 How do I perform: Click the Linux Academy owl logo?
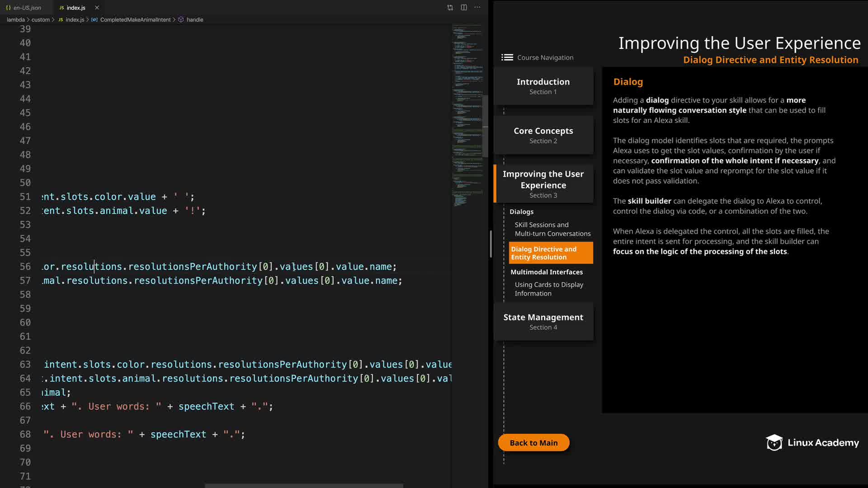click(x=774, y=443)
